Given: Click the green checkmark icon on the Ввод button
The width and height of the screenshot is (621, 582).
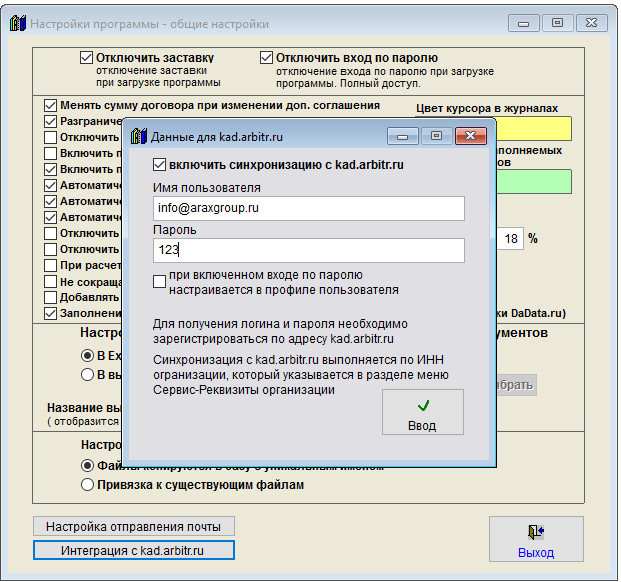Looking at the screenshot, I should (x=423, y=405).
